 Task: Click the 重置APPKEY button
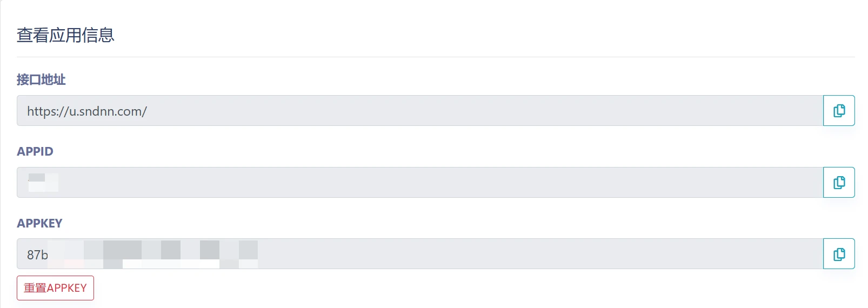55,288
